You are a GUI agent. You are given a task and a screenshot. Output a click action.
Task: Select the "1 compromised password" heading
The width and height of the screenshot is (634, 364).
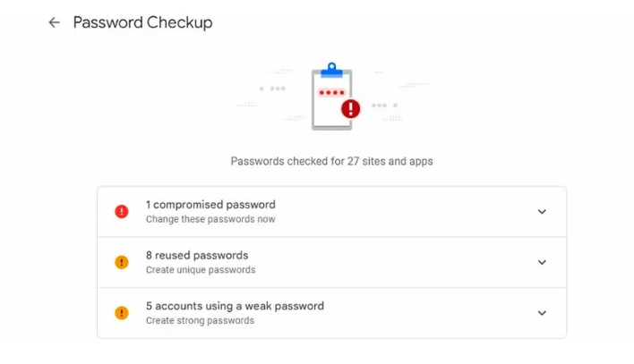(210, 205)
